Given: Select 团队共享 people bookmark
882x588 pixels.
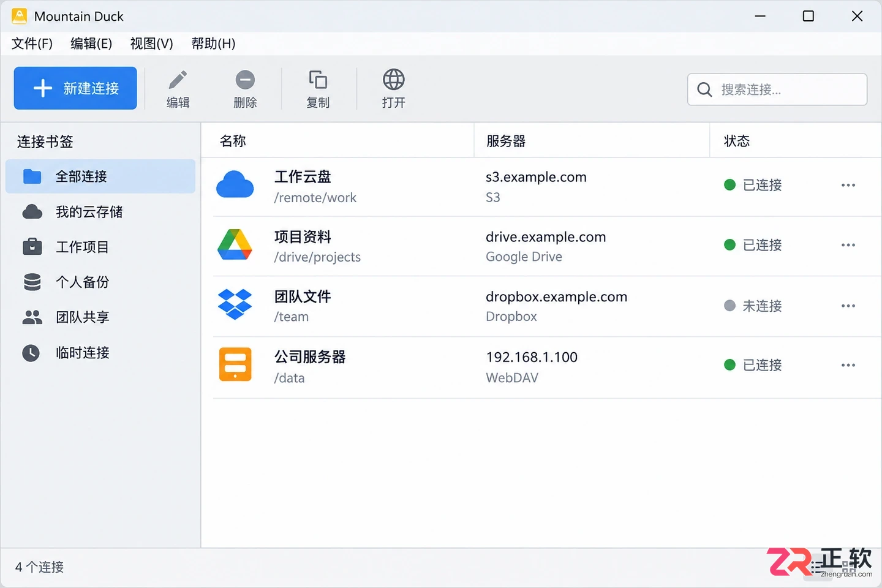Looking at the screenshot, I should [x=100, y=317].
